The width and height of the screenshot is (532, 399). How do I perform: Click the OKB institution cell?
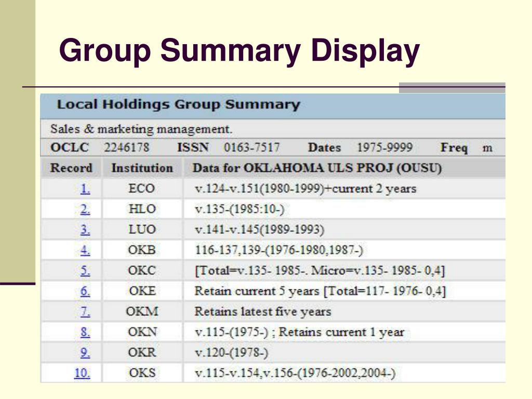point(142,250)
